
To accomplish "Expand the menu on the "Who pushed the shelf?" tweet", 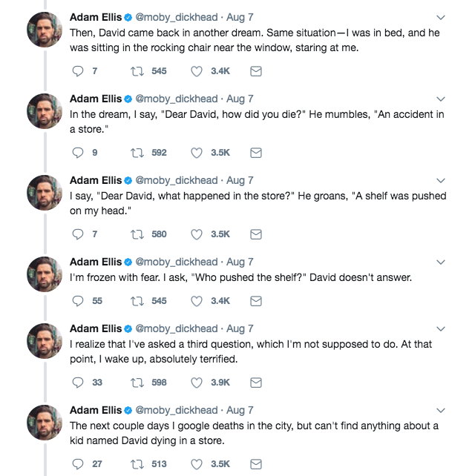I will click(x=441, y=262).
